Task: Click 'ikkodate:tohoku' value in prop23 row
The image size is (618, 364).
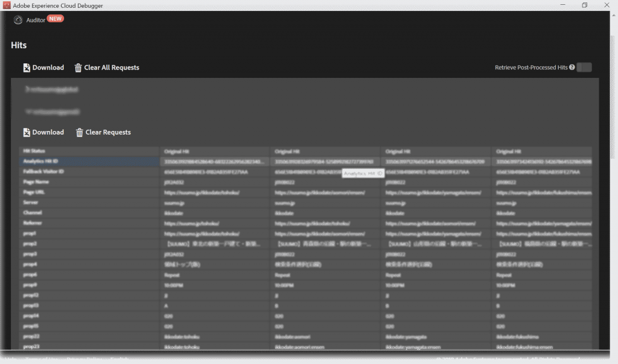Action: point(182,347)
